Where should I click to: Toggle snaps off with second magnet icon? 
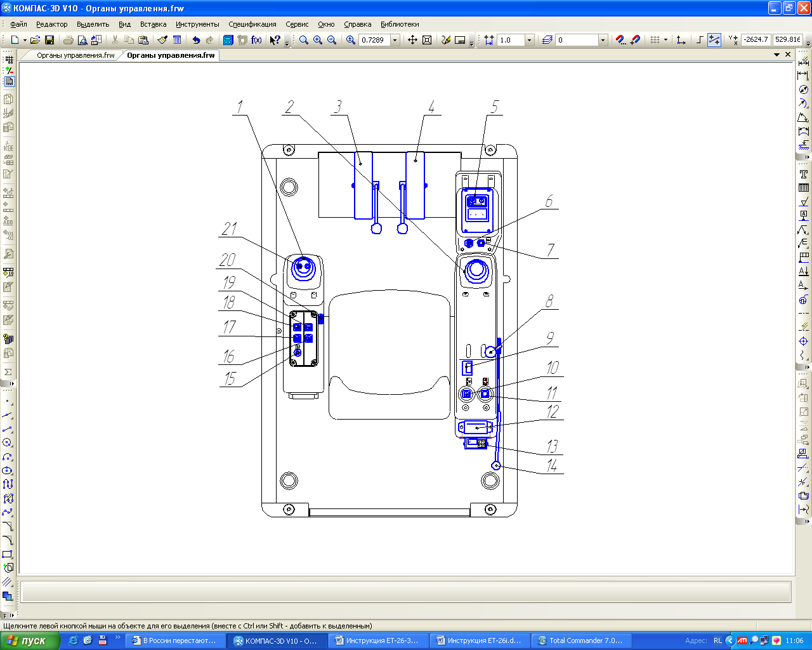635,40
